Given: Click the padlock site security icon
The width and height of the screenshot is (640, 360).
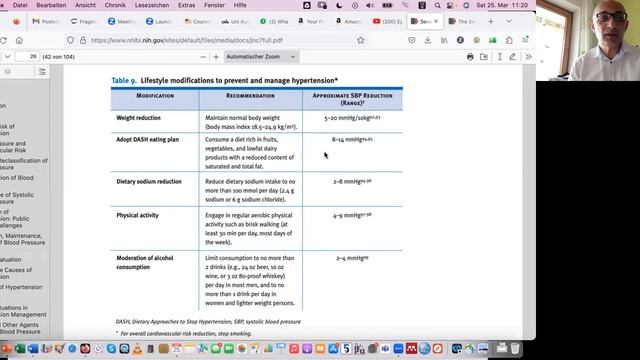Looking at the screenshot, I should tap(83, 40).
